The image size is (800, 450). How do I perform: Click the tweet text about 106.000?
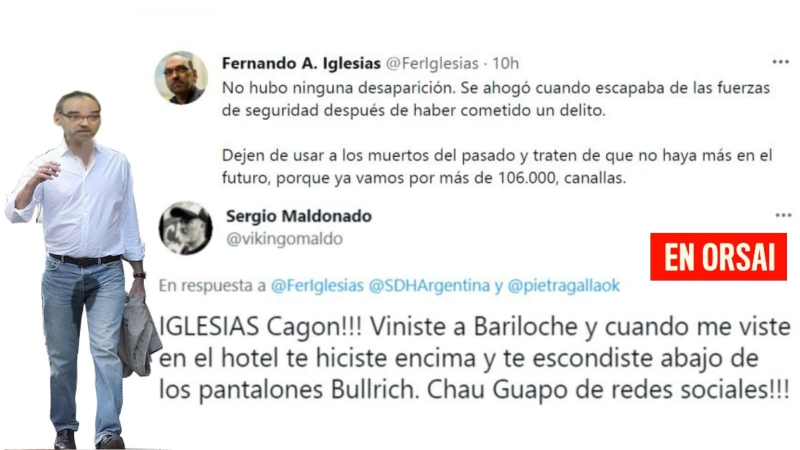pos(497,167)
